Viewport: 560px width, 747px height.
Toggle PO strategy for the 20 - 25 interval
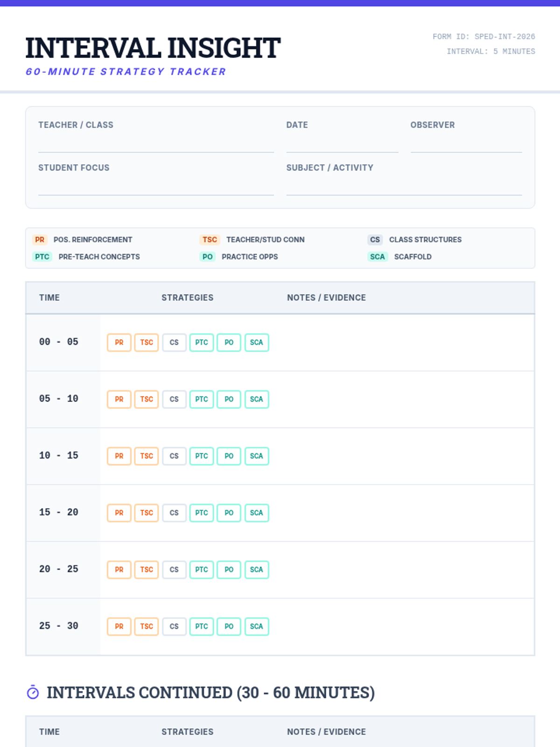[x=229, y=570]
